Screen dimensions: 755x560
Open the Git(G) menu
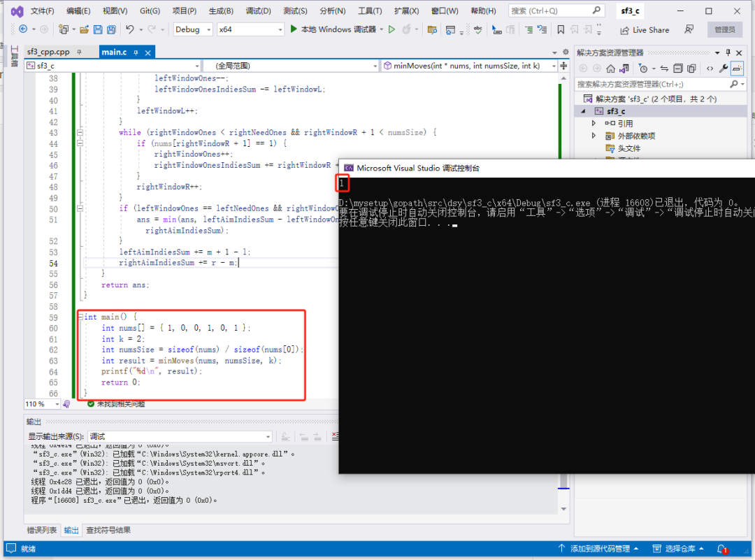(x=150, y=10)
